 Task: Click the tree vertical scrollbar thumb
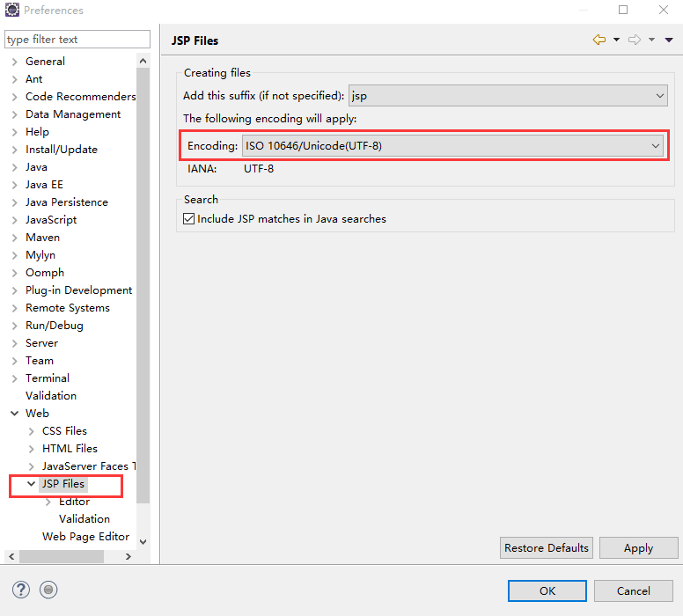pos(143,285)
